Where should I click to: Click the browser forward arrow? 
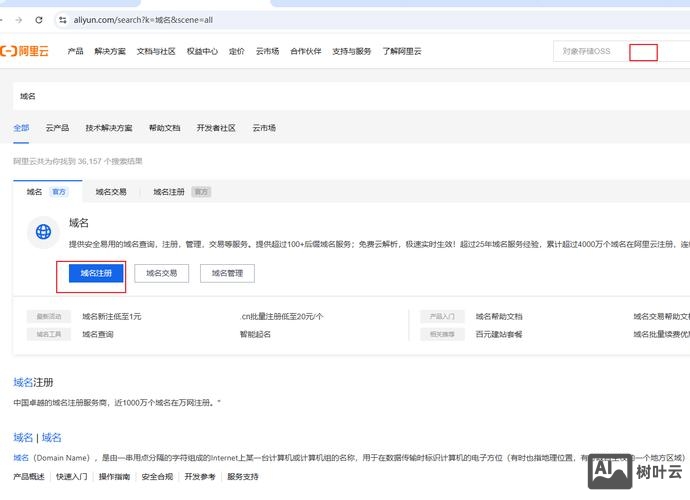pos(18,20)
